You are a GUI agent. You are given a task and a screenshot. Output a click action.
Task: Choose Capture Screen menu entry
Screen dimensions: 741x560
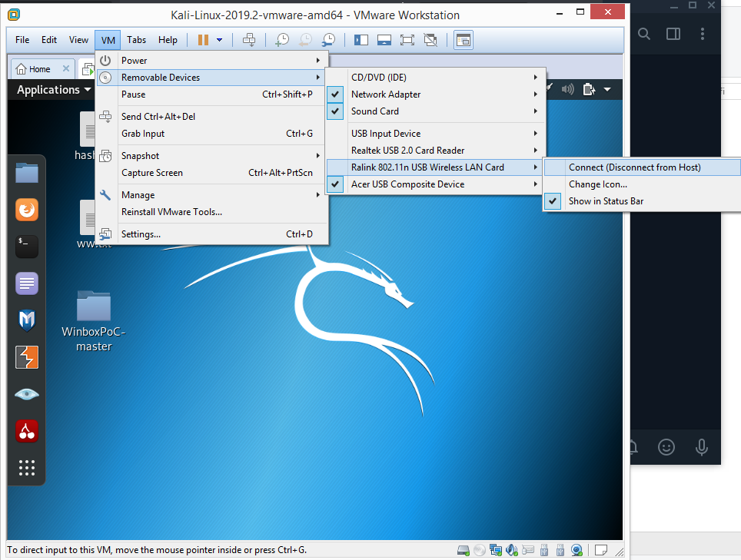pyautogui.click(x=211, y=173)
